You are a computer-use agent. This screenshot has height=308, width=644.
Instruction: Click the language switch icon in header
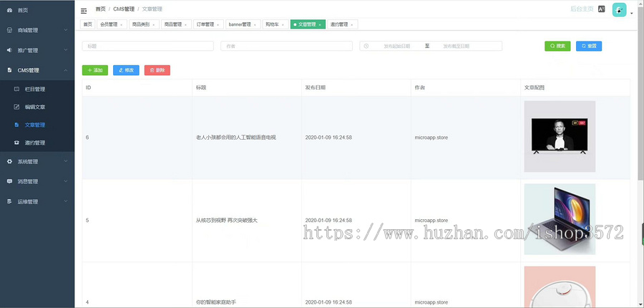click(x=601, y=9)
